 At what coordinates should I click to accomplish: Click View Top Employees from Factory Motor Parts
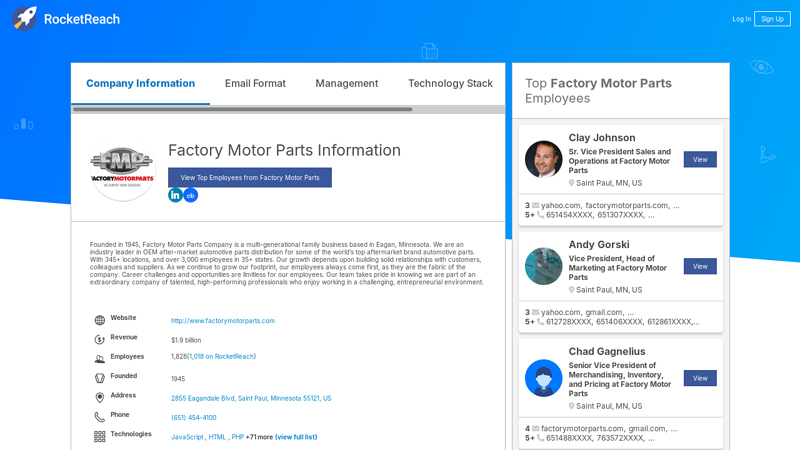(x=249, y=178)
